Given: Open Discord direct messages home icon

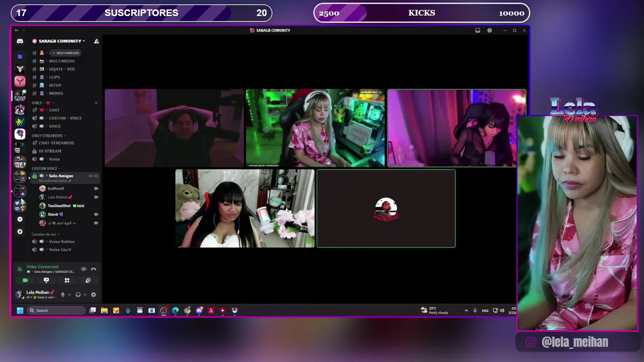Looking at the screenshot, I should (20, 41).
